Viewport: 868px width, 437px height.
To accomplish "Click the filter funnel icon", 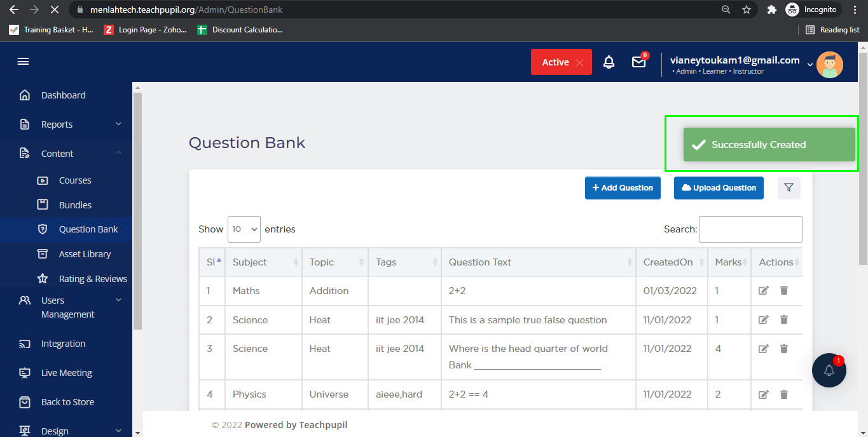I will coord(789,188).
